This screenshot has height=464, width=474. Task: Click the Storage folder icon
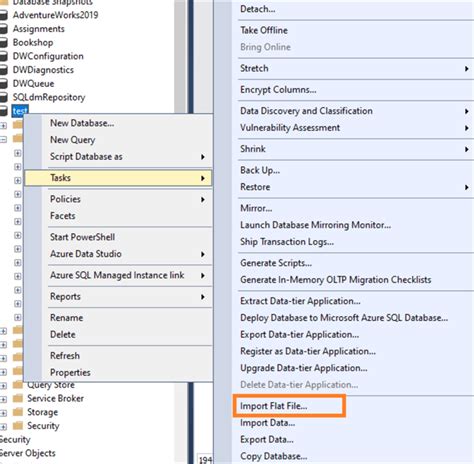tap(18, 412)
